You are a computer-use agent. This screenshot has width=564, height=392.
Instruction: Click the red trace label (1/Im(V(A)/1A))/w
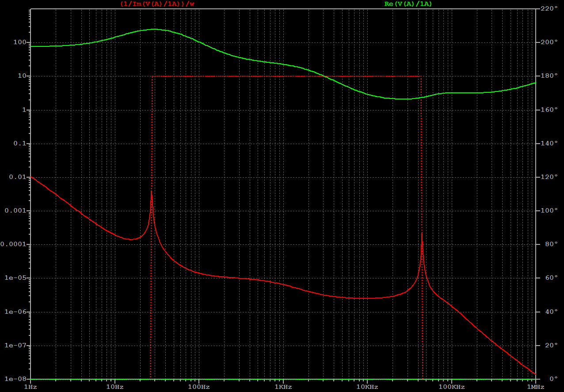157,4
